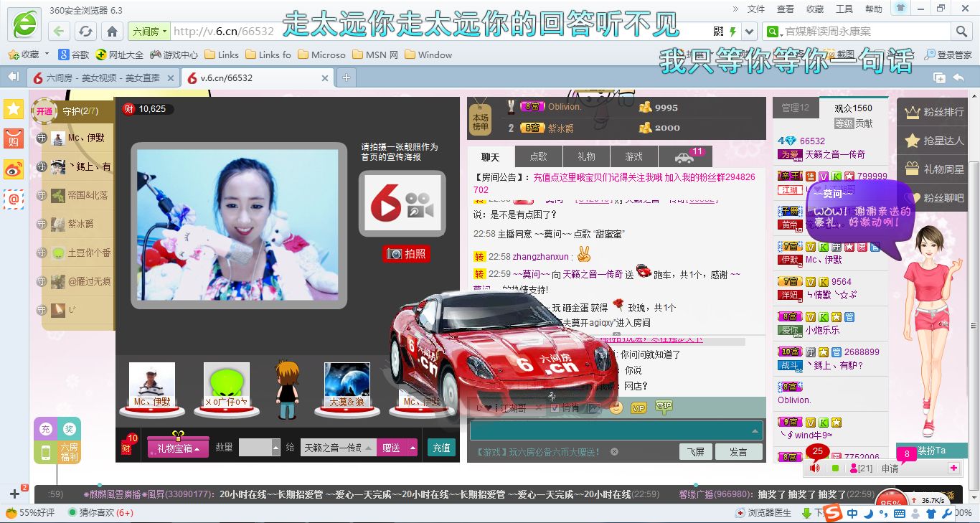Viewport: 980px width, 523px height.
Task: Click the 申请 link
Action: pyautogui.click(x=890, y=468)
